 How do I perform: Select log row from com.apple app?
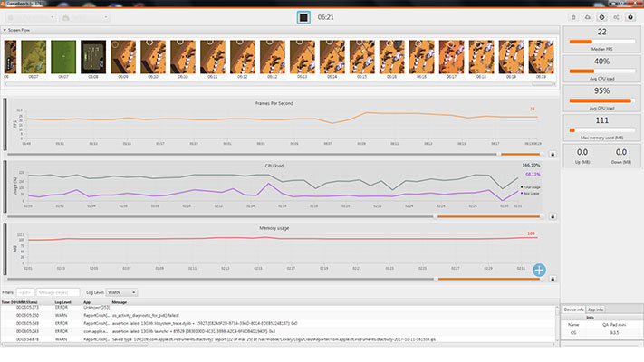coord(278,331)
